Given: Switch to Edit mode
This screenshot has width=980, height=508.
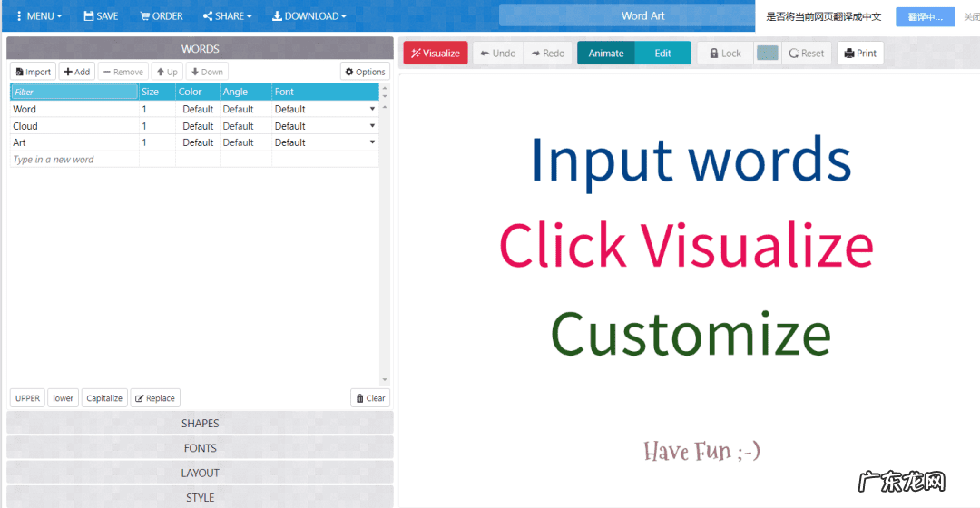Looking at the screenshot, I should [663, 54].
